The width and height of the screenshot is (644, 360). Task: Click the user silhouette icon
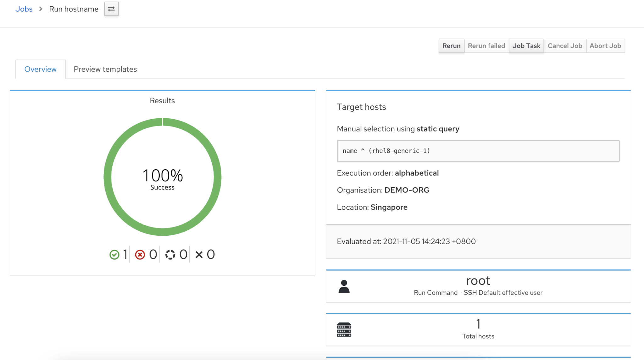344,287
